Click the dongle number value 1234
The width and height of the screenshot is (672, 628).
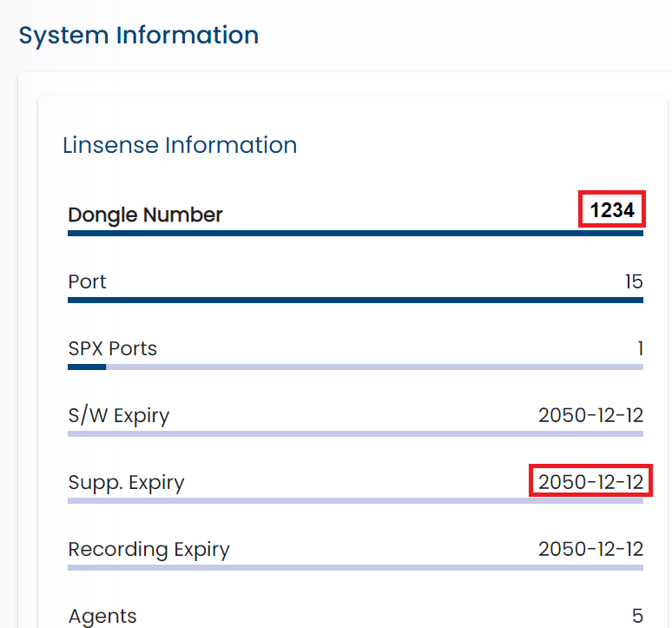(612, 210)
